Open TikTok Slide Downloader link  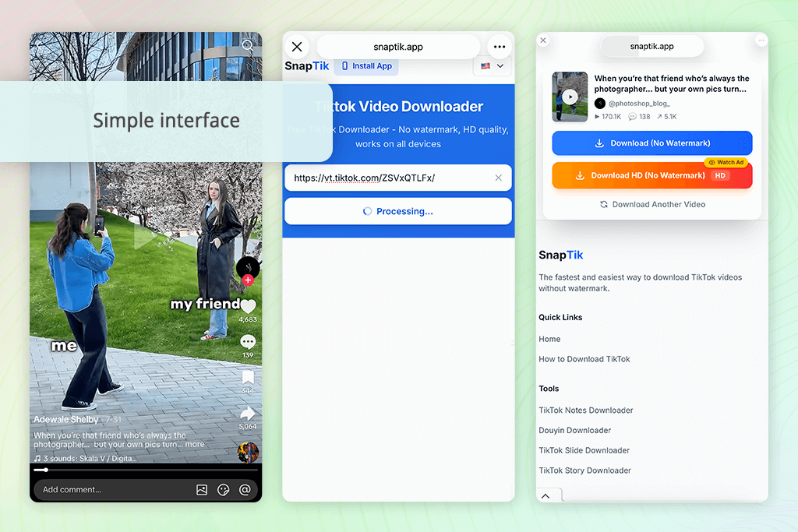point(584,451)
